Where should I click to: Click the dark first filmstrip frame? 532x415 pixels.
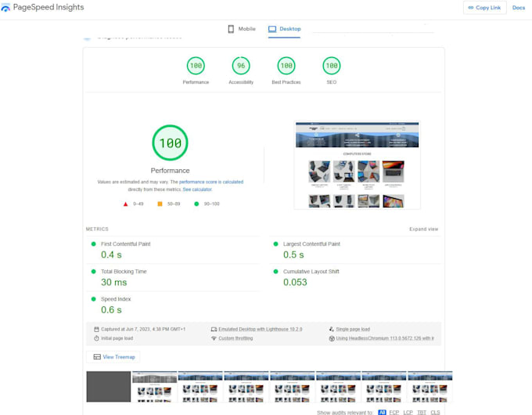pos(109,387)
